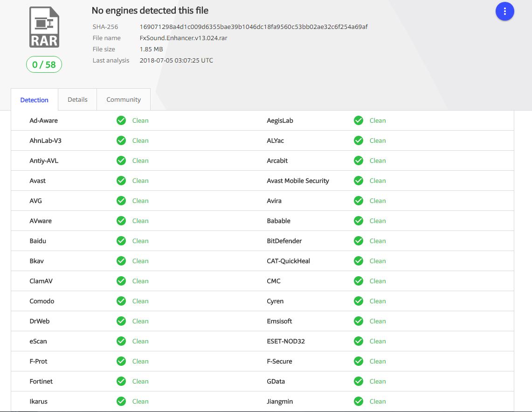Click the Clean result for Avira
Screen dimensions: 532x412
[x=378, y=201]
